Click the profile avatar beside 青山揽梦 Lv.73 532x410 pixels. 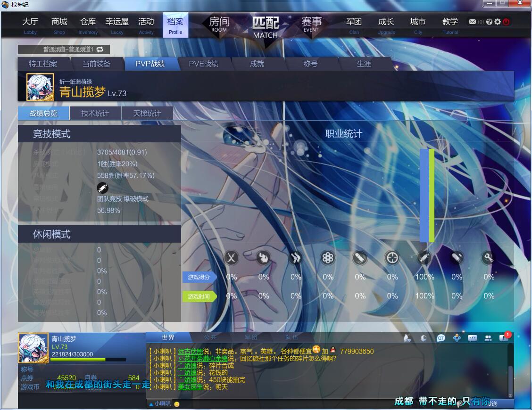point(41,87)
